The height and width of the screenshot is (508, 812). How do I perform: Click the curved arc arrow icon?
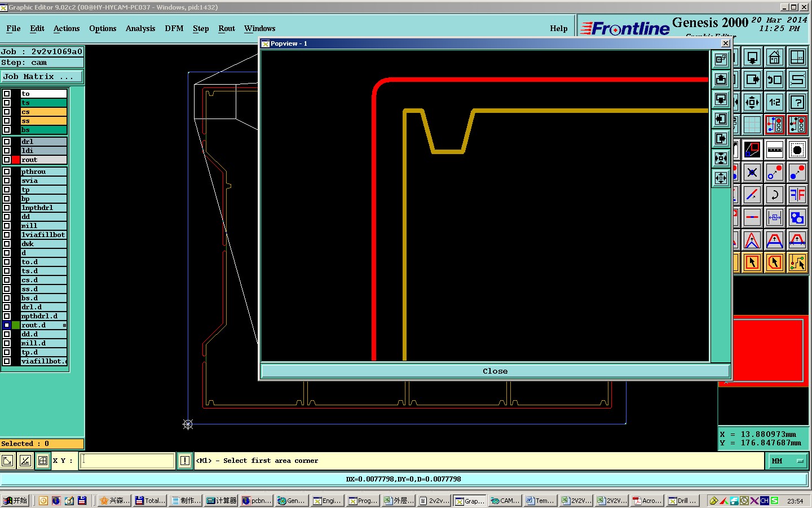pyautogui.click(x=775, y=195)
